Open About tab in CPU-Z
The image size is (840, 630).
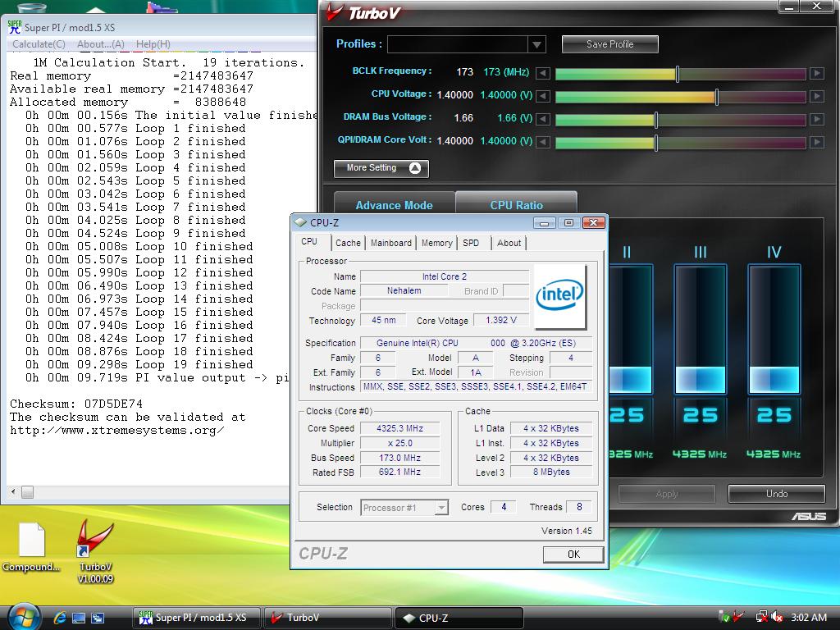[x=509, y=243]
